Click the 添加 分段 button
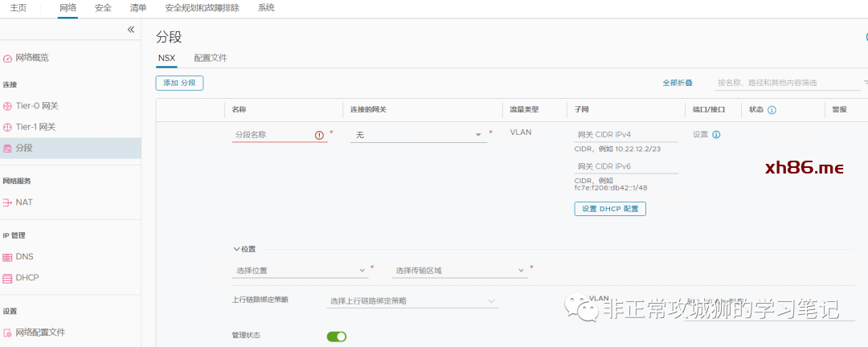The height and width of the screenshot is (347, 868). coord(179,83)
